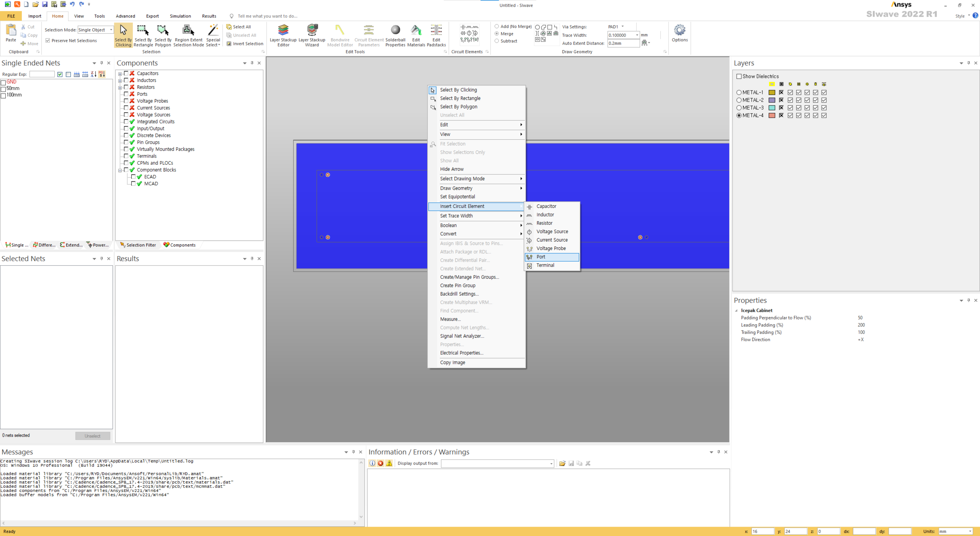980x536 pixels.
Task: Click the Regular Exp input field
Action: (x=42, y=74)
